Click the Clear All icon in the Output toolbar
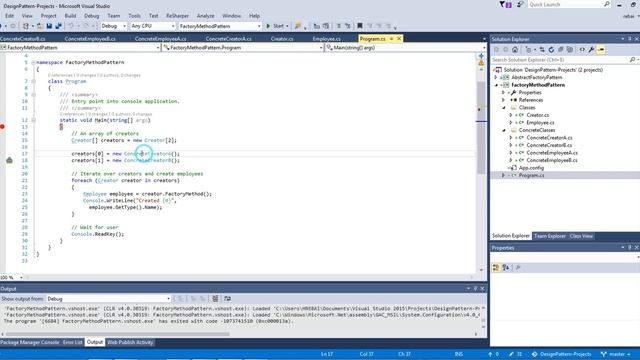Image resolution: width=640 pixels, height=360 pixels. 215,299
